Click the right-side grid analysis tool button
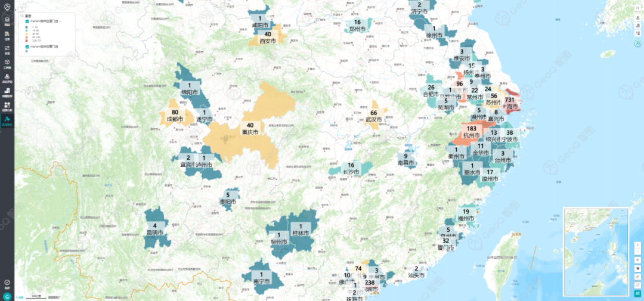 637,33
